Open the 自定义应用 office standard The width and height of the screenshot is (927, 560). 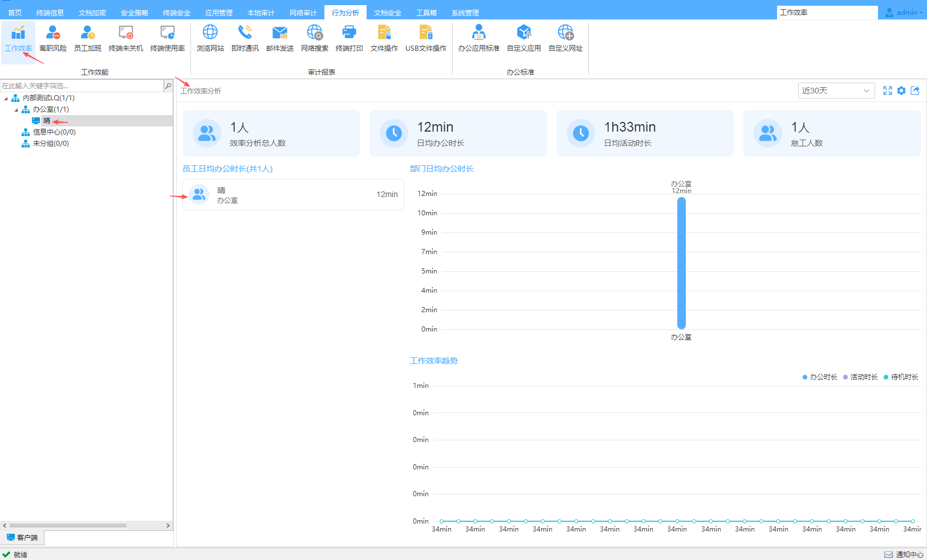coord(524,38)
